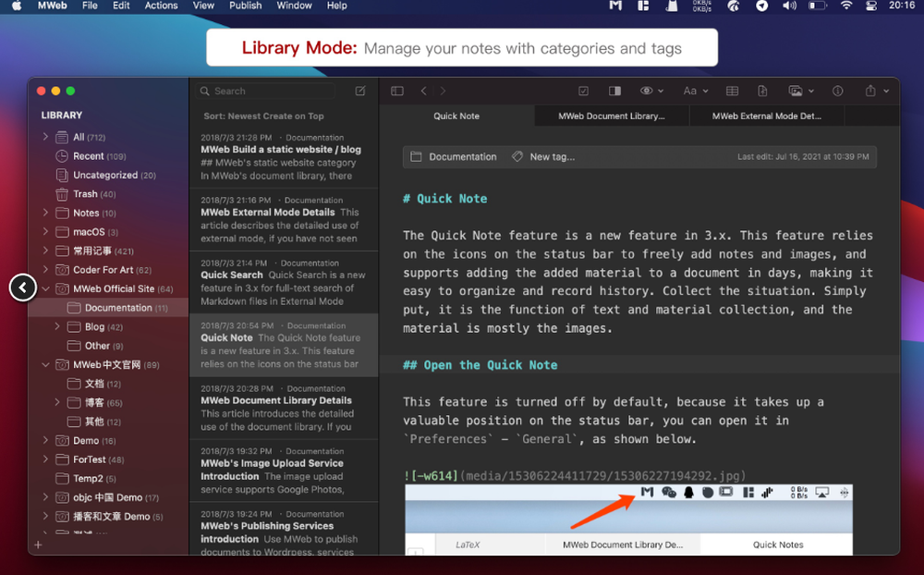Click the checkbox todo toolbar icon
Screen dimensions: 924x575
583,91
